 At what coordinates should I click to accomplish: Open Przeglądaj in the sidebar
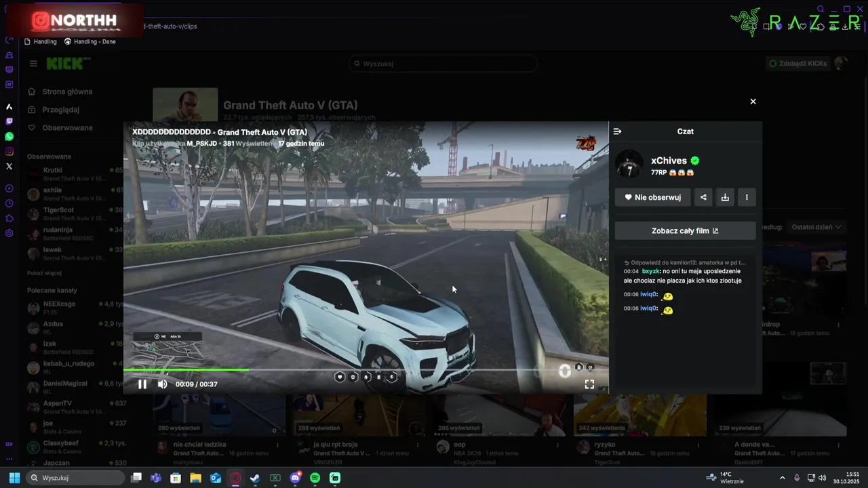coord(61,110)
